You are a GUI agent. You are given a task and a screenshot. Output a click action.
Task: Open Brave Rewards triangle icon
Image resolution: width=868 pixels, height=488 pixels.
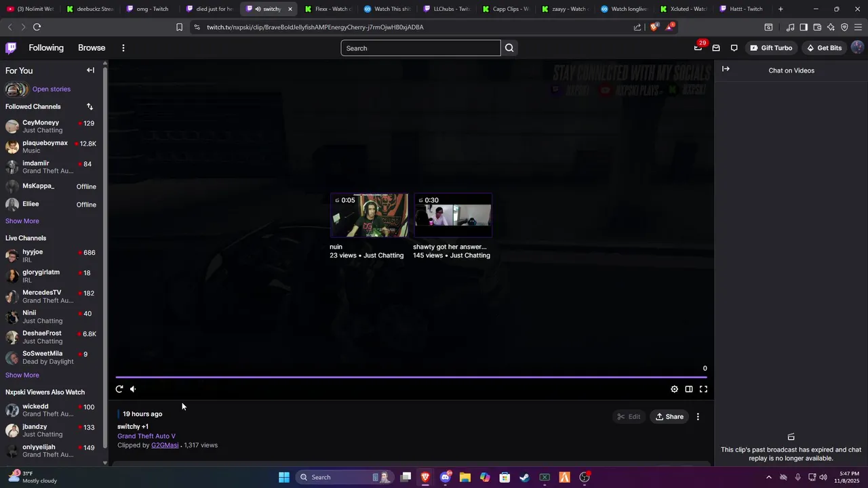pyautogui.click(x=670, y=27)
